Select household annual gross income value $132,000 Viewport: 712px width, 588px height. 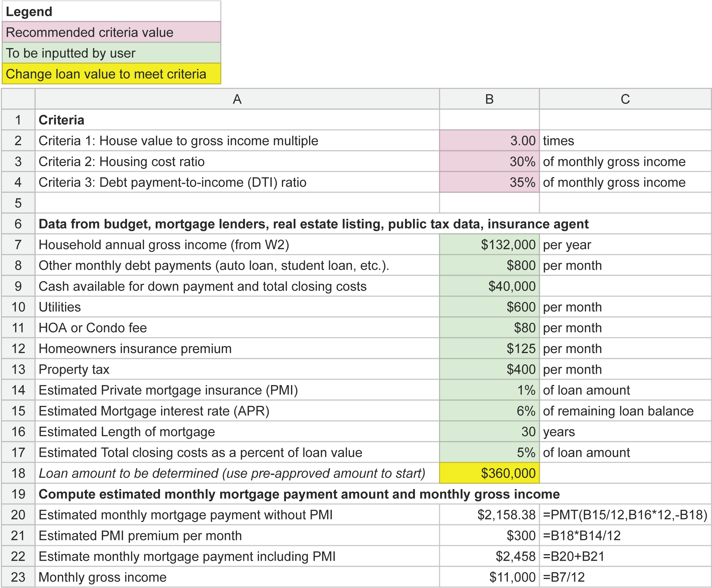[489, 245]
